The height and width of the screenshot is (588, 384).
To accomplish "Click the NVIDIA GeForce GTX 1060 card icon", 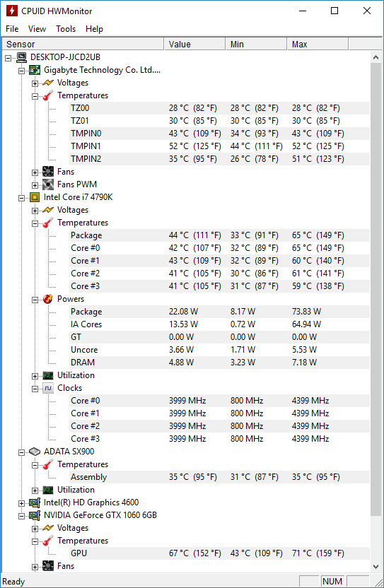I will coord(35,515).
